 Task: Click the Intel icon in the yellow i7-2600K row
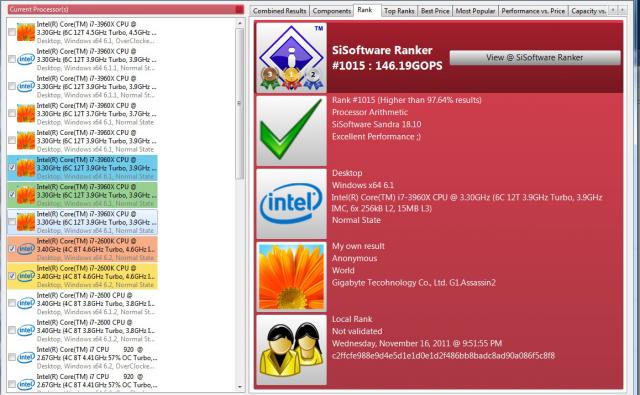[x=26, y=276]
